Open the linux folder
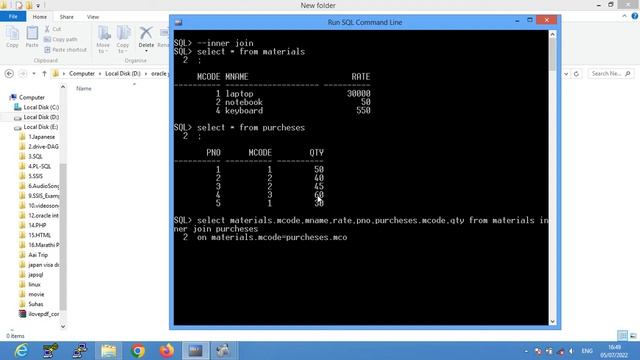This screenshot has width=640, height=360. click(x=34, y=284)
